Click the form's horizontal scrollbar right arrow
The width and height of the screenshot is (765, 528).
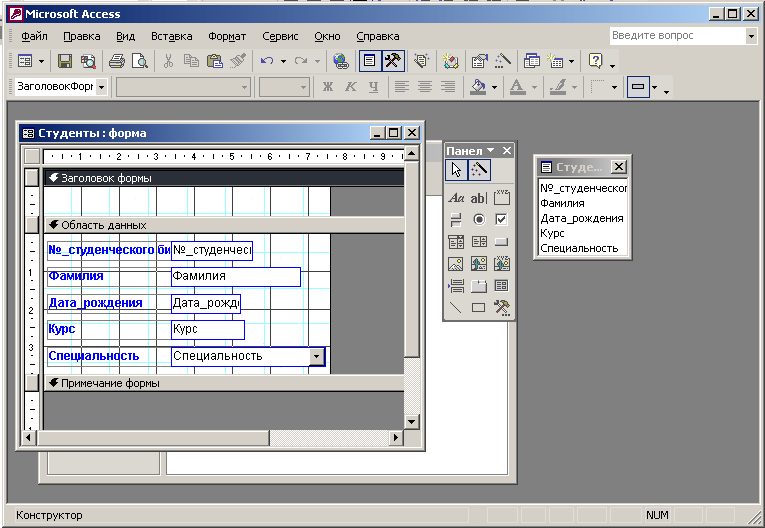click(396, 438)
